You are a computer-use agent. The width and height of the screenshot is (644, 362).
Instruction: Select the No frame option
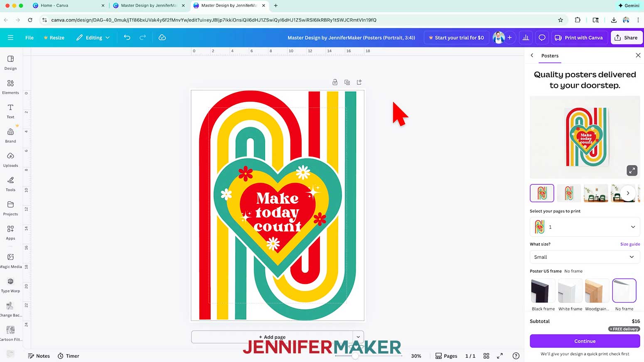click(x=624, y=295)
